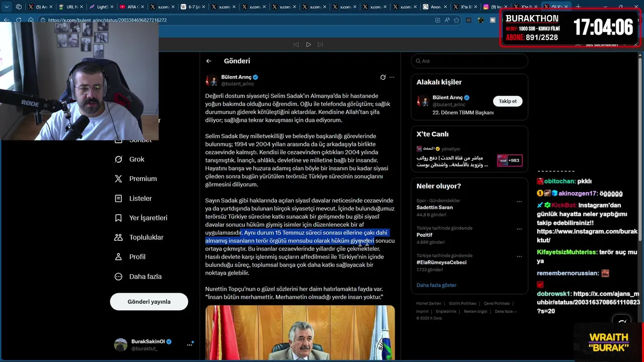Image resolution: width=644 pixels, height=362 pixels.
Task: Open Grok from the sidebar
Action: 130,159
